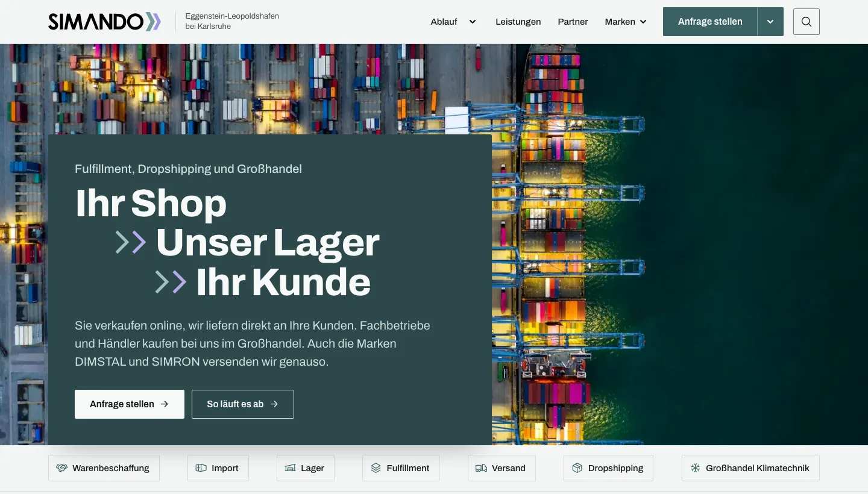Click the SIMANDO logo
The height and width of the screenshot is (494, 868).
click(104, 22)
